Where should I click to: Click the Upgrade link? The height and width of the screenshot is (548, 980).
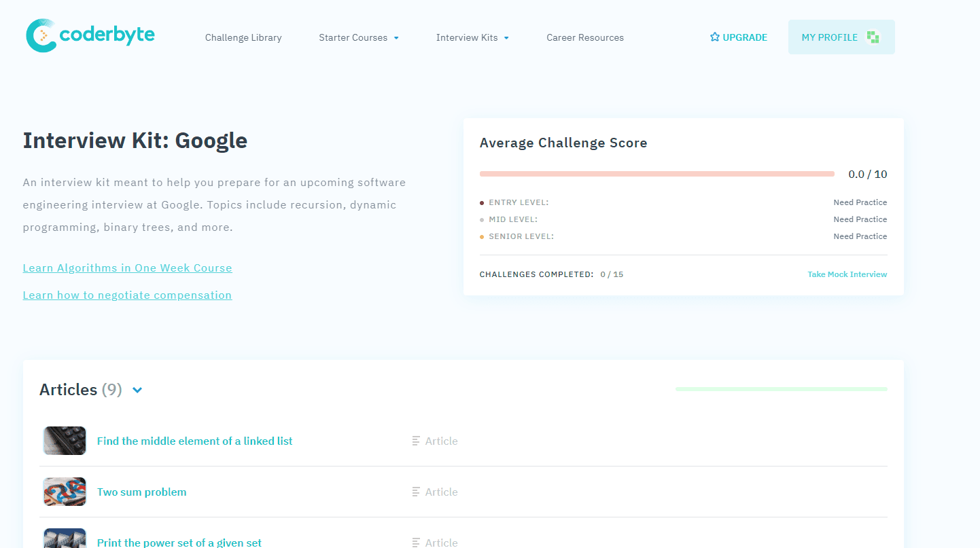point(739,37)
